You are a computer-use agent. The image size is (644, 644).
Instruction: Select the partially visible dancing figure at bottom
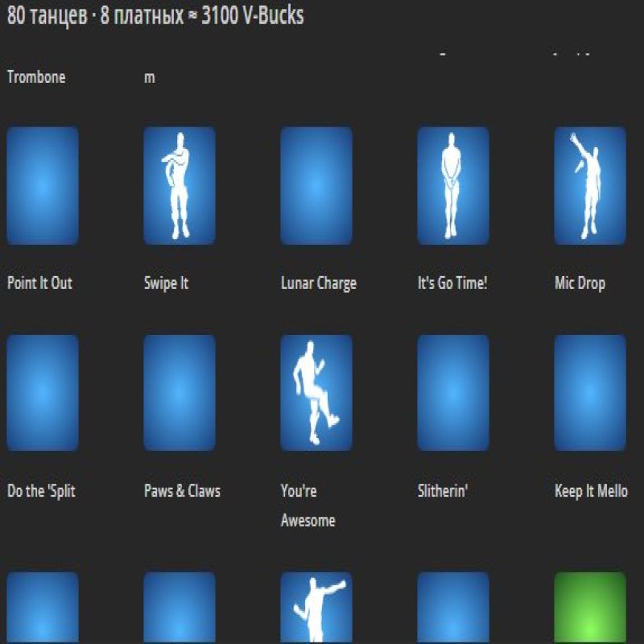(316, 608)
